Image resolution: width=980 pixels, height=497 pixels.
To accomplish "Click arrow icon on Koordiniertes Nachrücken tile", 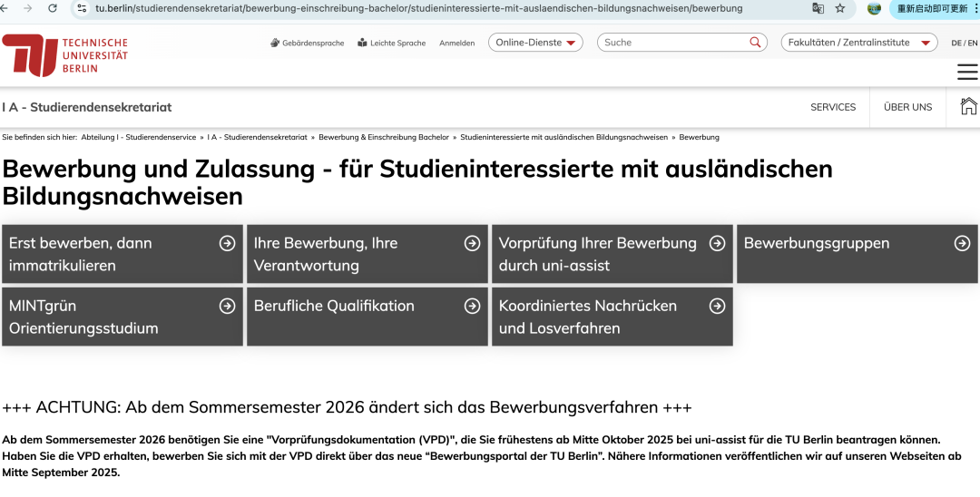I will pyautogui.click(x=718, y=306).
